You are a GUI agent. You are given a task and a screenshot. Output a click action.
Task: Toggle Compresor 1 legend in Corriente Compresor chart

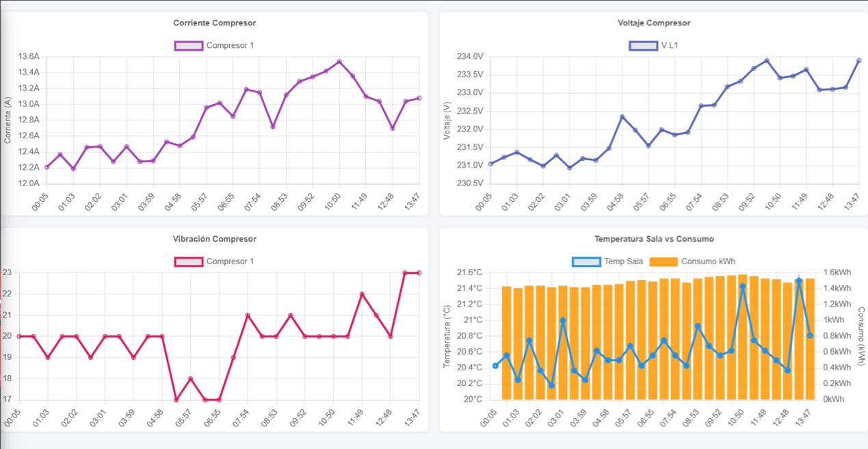point(214,46)
